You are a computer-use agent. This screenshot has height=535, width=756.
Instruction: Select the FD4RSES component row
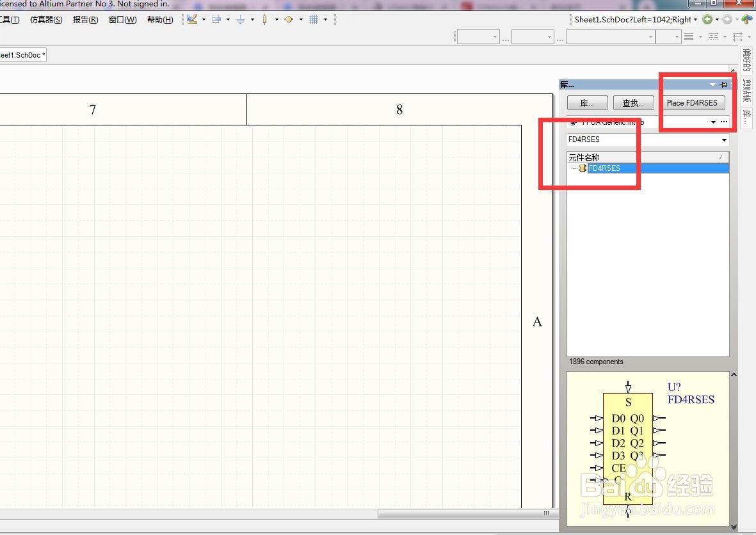[648, 168]
